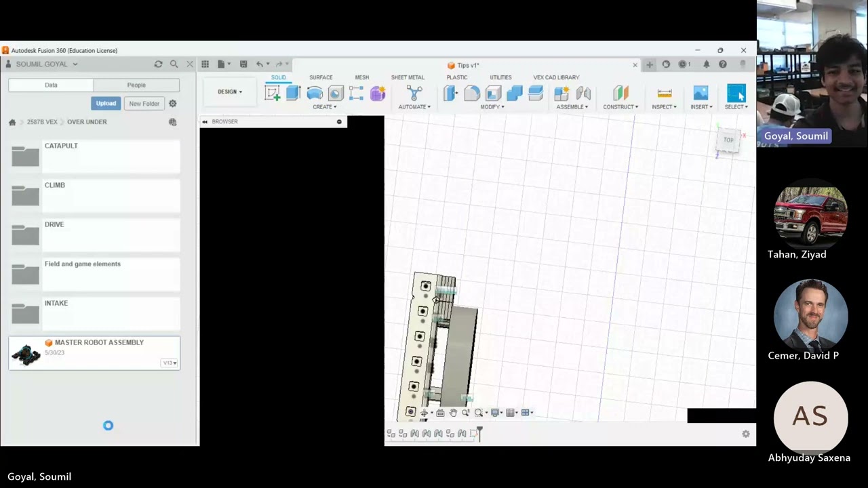Click the Save icon
The height and width of the screenshot is (488, 868).
coord(243,64)
